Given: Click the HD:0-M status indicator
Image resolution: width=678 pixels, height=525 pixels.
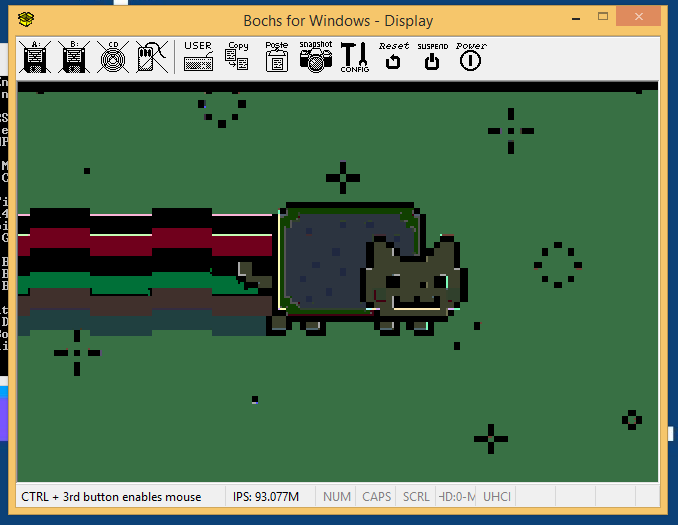Looking at the screenshot, I should [456, 496].
